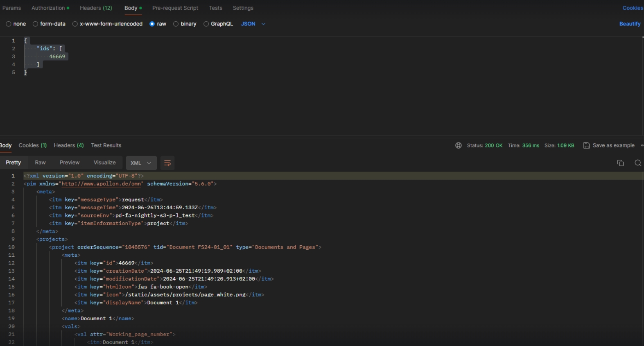Image resolution: width=644 pixels, height=346 pixels.
Task: Click the Beautify link
Action: click(630, 24)
